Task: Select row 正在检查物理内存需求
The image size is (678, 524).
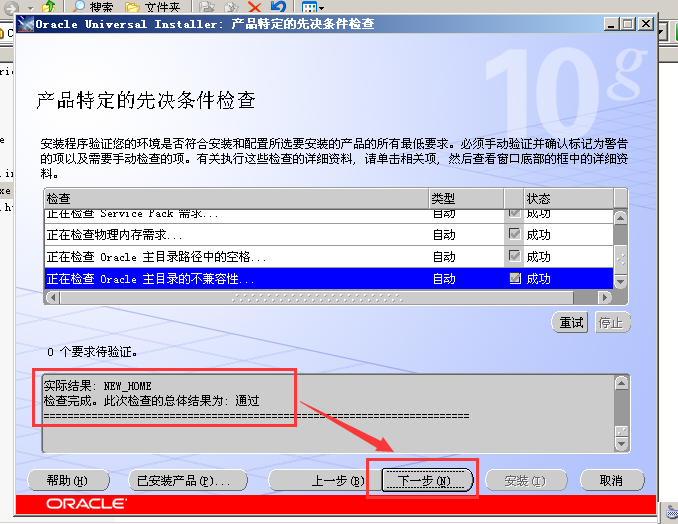Action: [329, 235]
